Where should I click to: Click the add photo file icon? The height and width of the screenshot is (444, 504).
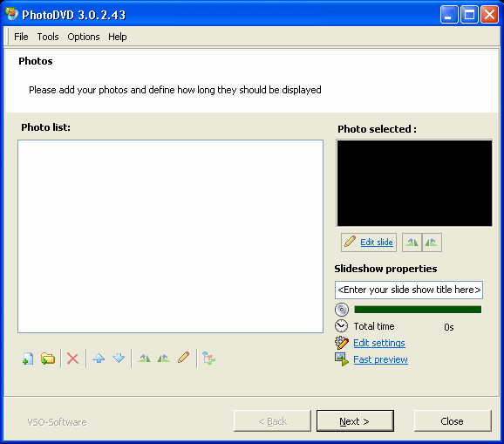28,359
